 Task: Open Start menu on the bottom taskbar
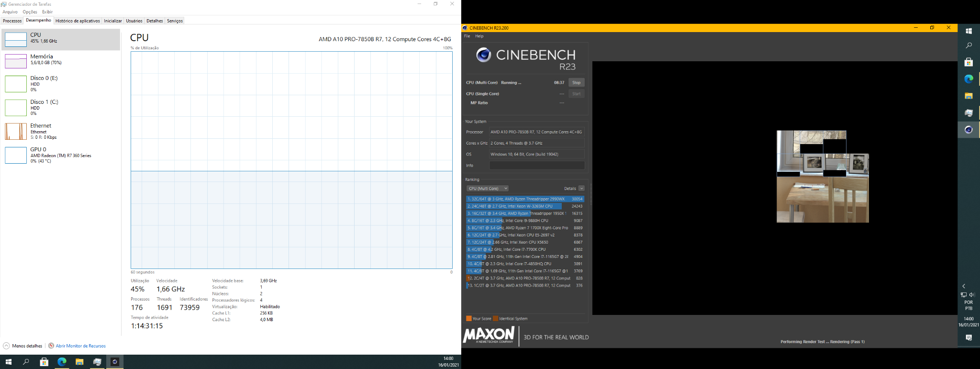pos(8,362)
